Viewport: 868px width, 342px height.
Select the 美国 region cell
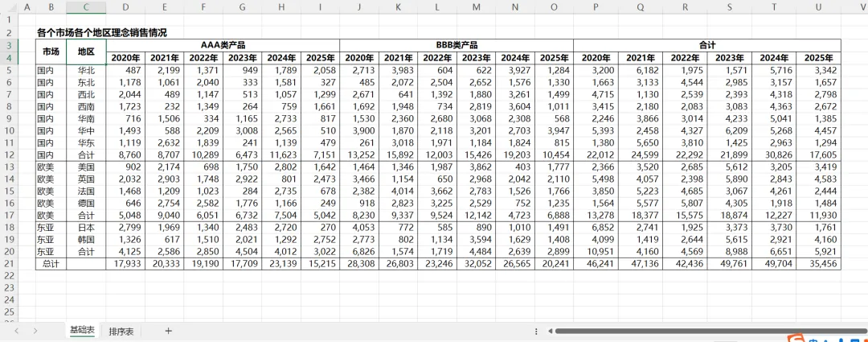click(x=86, y=167)
